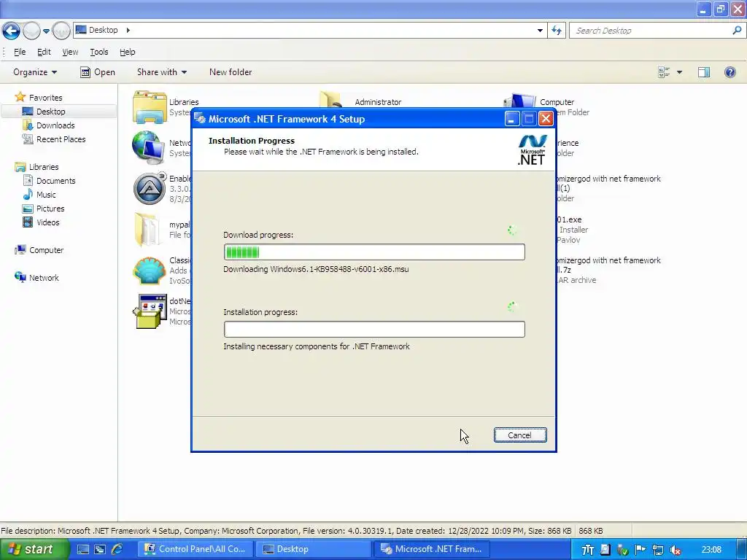Expand the Organize dropdown
747x560 pixels.
coord(35,72)
